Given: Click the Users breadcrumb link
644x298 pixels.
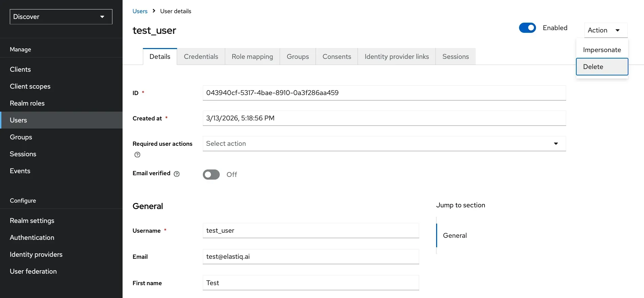Looking at the screenshot, I should [140, 11].
